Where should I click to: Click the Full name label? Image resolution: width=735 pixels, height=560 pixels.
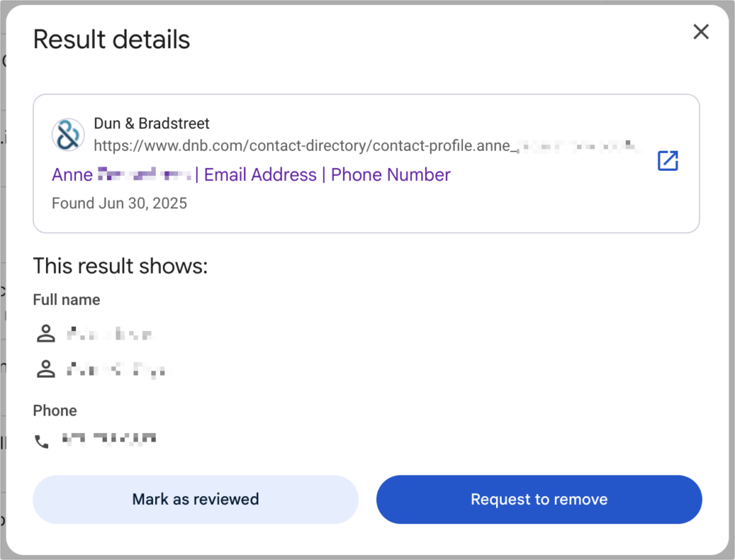(x=67, y=300)
